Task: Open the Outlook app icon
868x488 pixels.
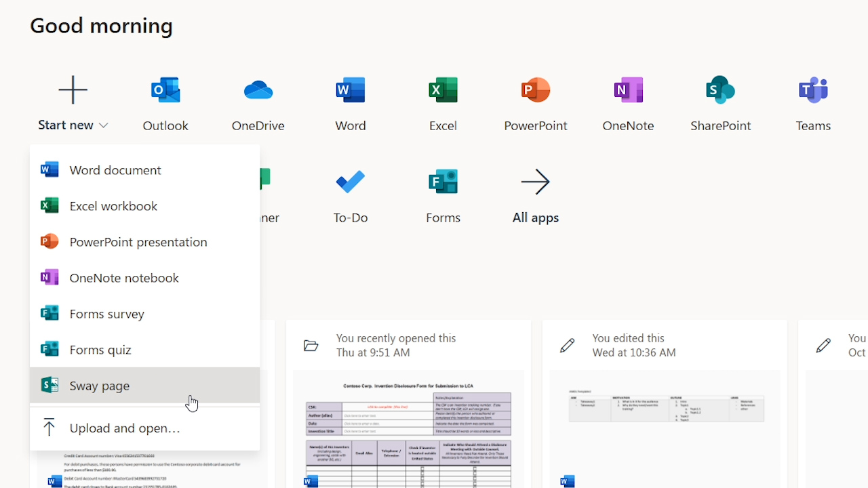Action: (165, 89)
